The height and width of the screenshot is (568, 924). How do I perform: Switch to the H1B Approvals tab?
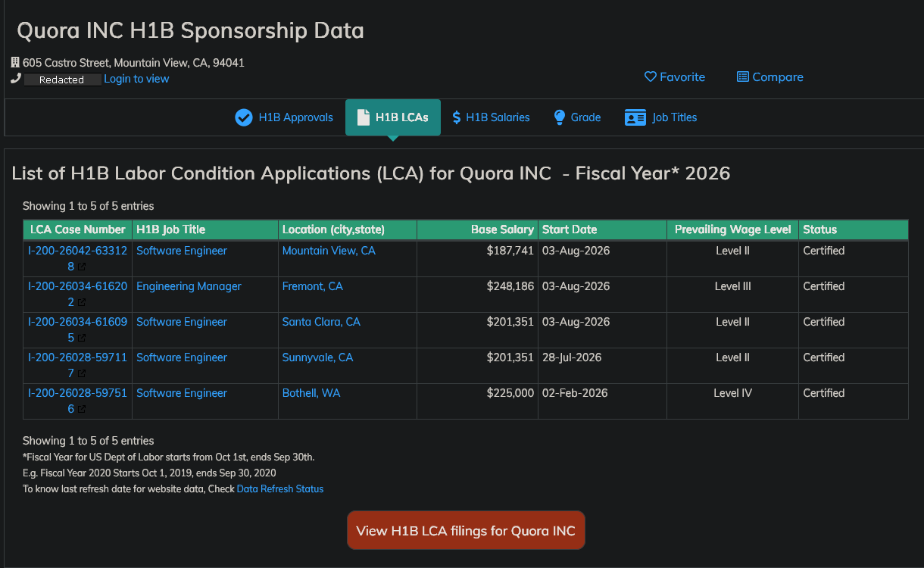point(284,117)
